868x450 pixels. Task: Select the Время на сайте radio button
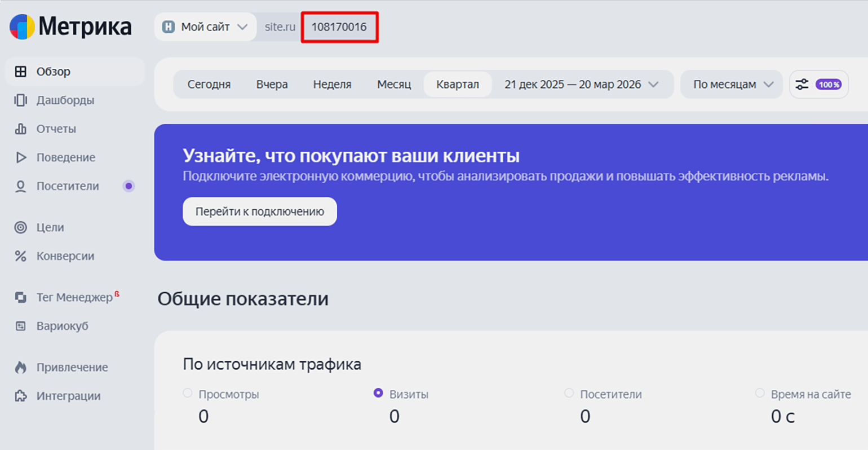pyautogui.click(x=760, y=393)
